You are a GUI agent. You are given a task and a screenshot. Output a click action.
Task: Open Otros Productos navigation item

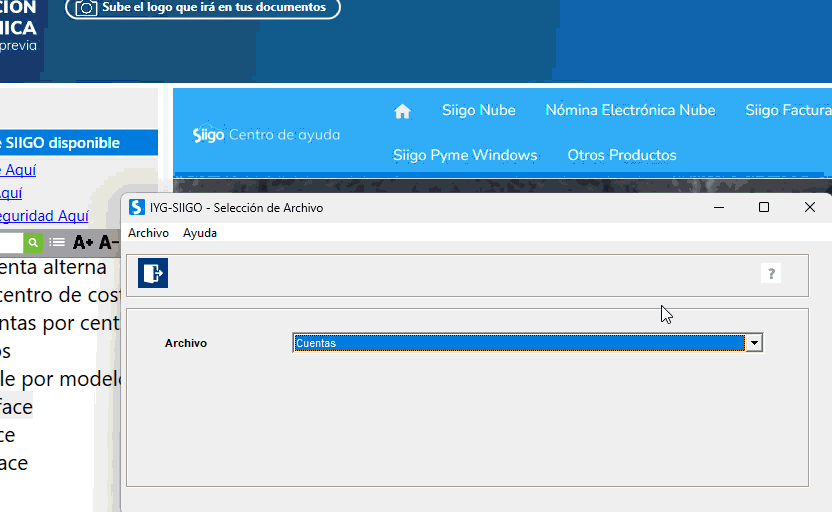[622, 155]
